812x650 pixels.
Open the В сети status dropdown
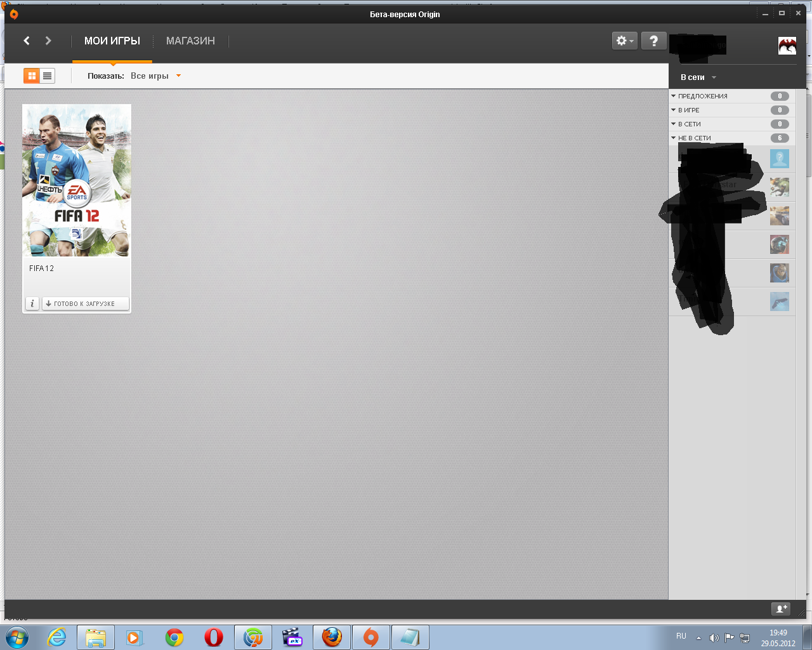698,77
